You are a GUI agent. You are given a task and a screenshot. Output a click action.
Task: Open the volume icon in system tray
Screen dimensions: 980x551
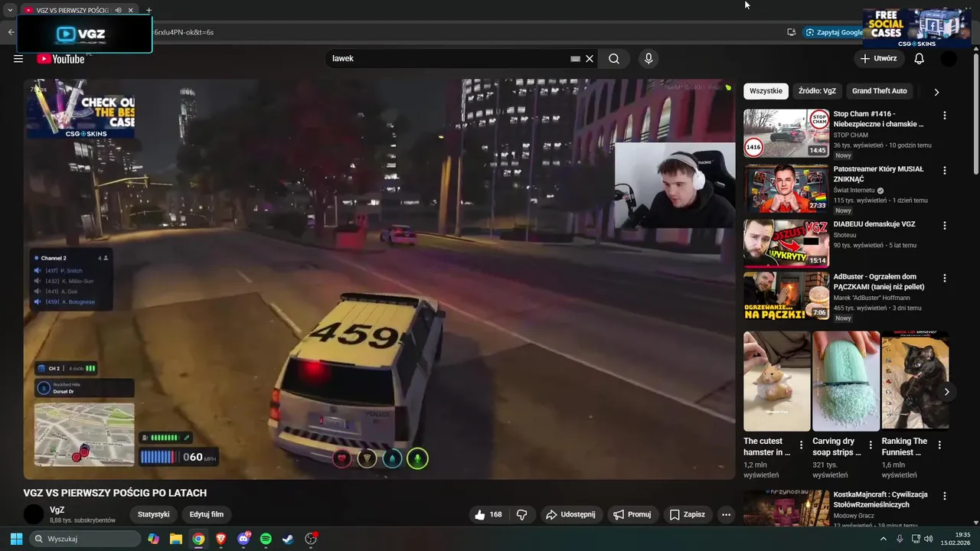[929, 539]
